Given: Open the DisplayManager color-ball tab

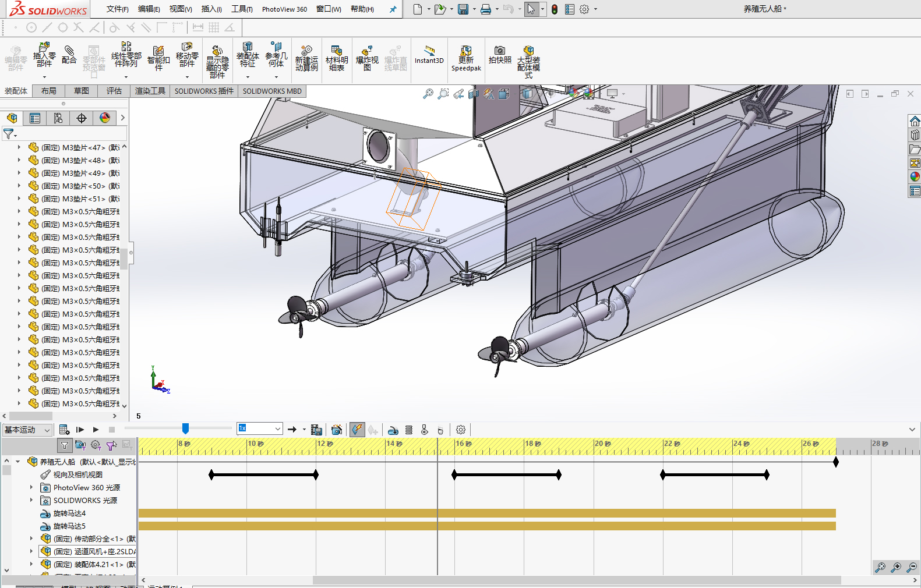Looking at the screenshot, I should [x=105, y=118].
